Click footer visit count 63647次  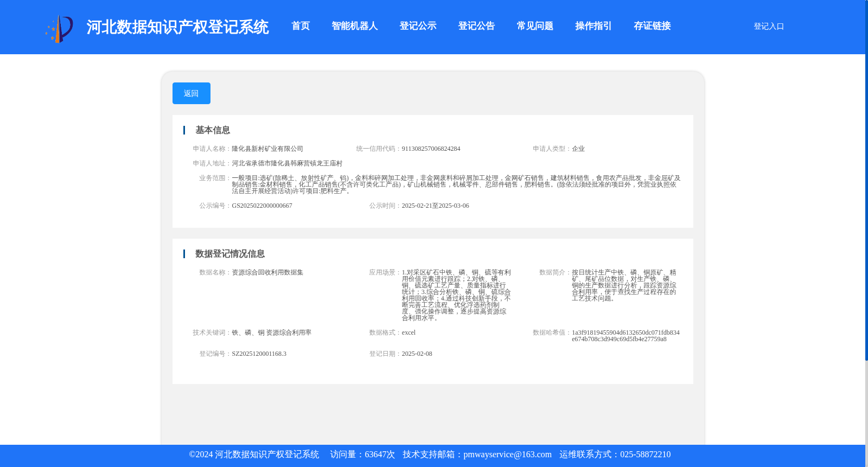coord(380,455)
